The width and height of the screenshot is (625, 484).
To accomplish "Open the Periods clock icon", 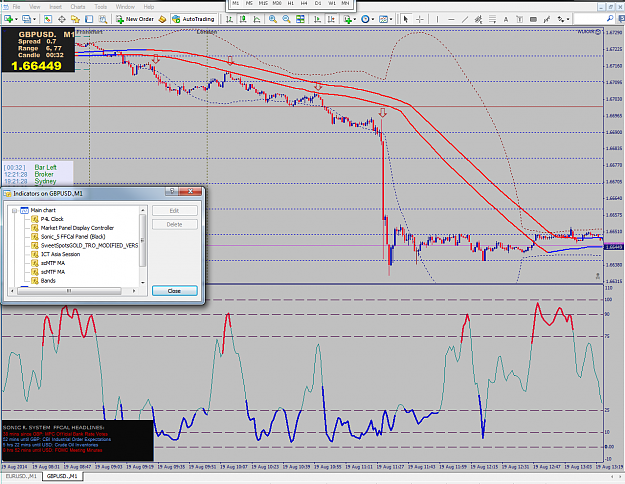I will (x=365, y=19).
